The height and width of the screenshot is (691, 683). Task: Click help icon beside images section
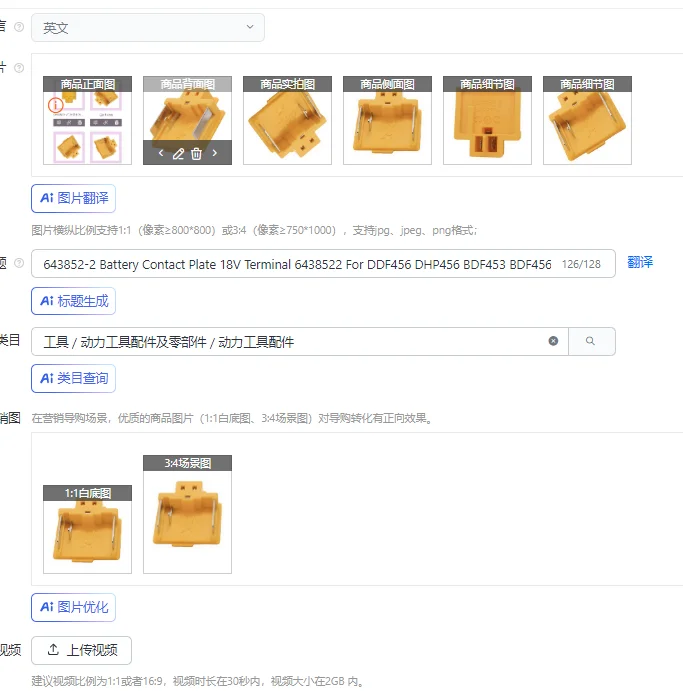(x=19, y=68)
